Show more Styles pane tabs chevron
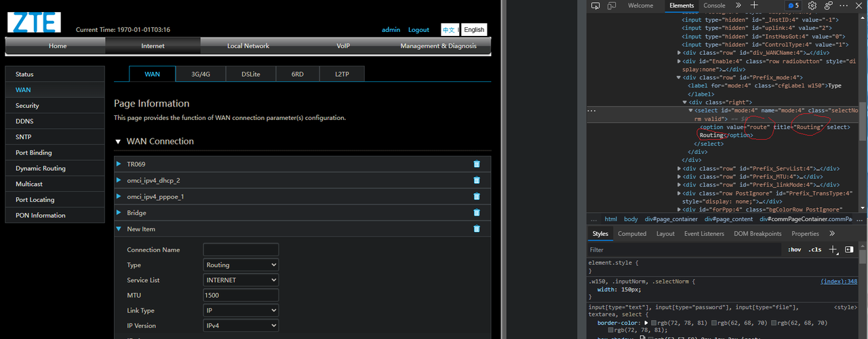 tap(832, 233)
